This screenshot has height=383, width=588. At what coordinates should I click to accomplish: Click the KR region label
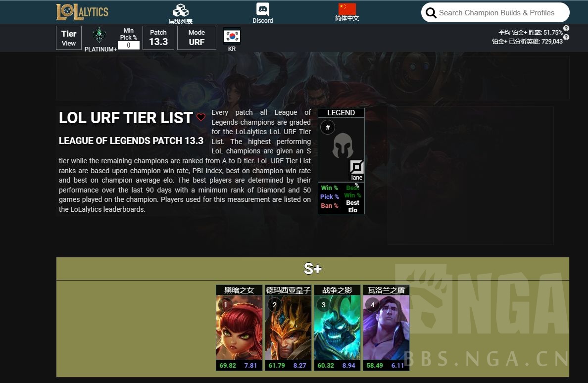point(232,48)
